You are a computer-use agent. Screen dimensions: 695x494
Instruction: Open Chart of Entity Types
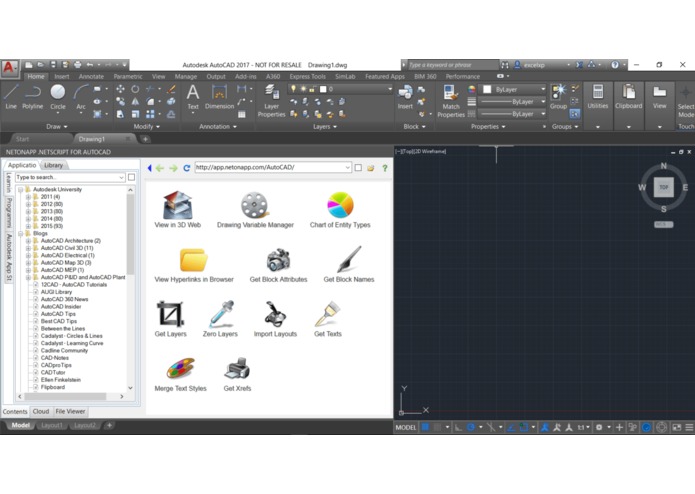(x=340, y=210)
